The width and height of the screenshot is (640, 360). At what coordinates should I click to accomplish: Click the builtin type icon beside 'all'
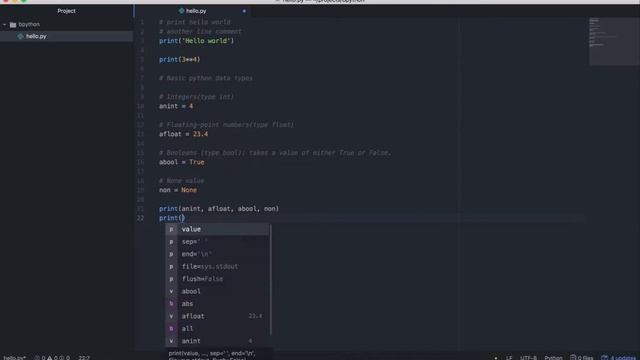pos(171,329)
